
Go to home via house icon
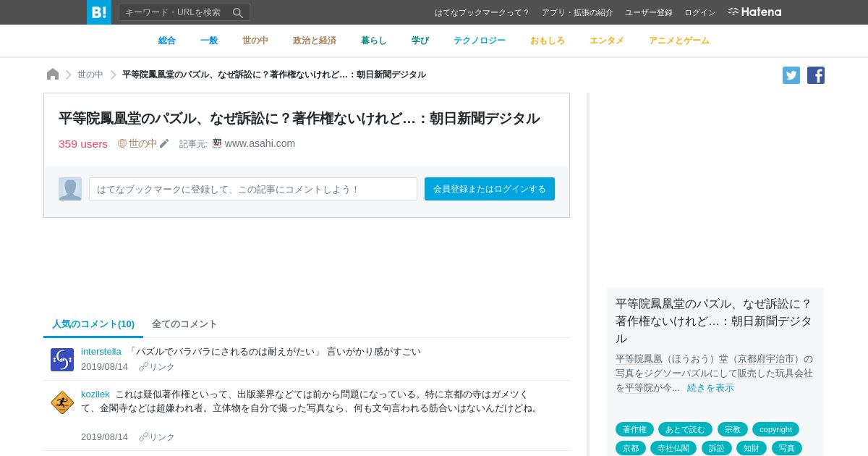click(53, 75)
